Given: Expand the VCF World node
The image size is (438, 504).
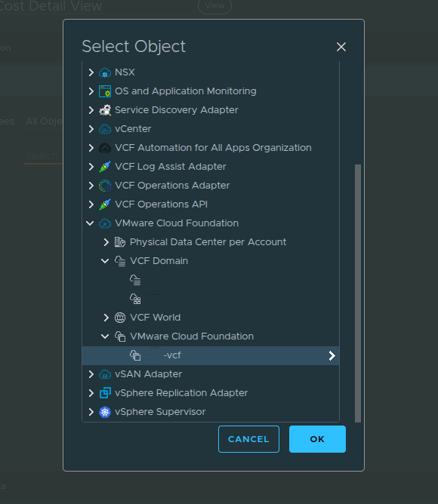Looking at the screenshot, I should (x=106, y=318).
